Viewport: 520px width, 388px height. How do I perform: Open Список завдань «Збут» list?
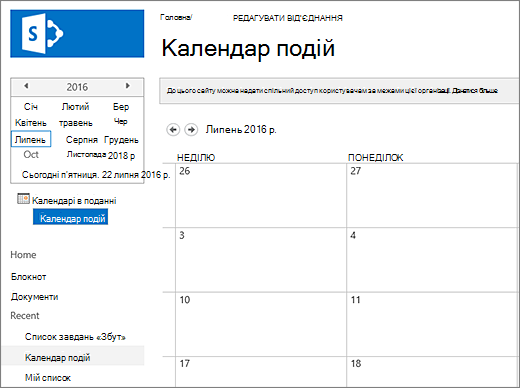(x=75, y=337)
